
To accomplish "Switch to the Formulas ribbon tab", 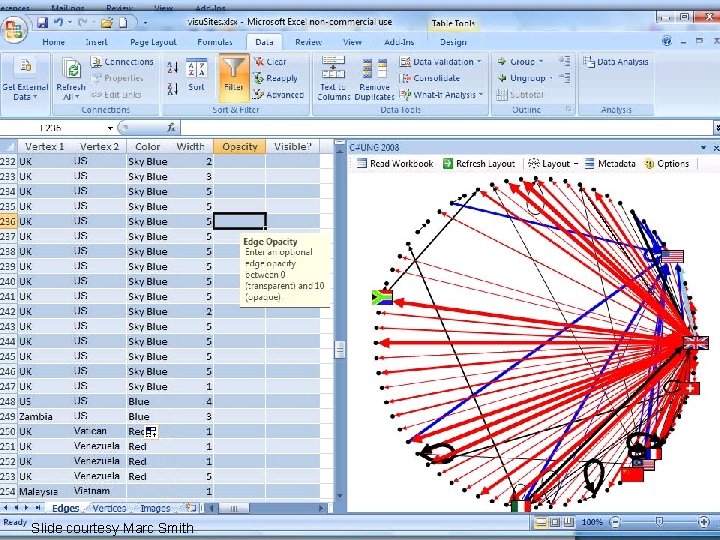I will [x=214, y=42].
